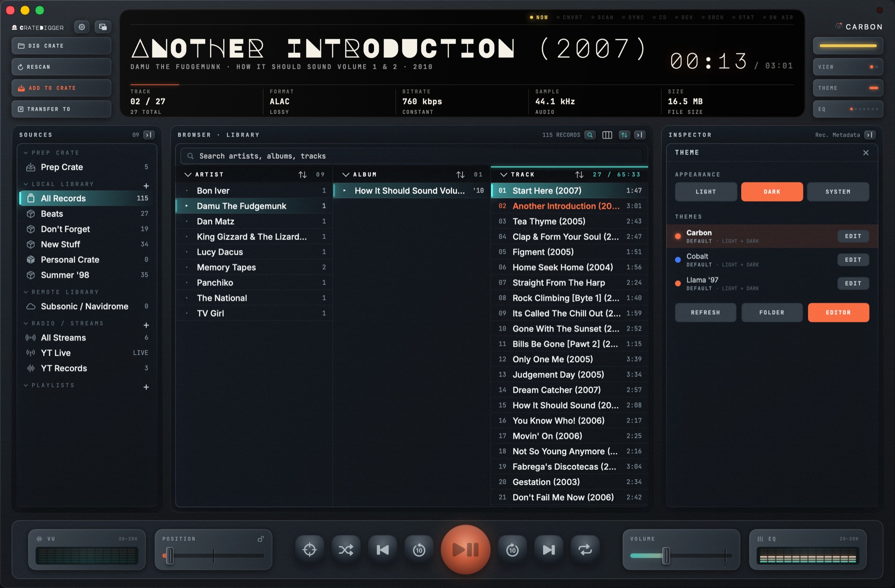The width and height of the screenshot is (895, 588).
Task: Click the Rescan button
Action: click(x=61, y=67)
